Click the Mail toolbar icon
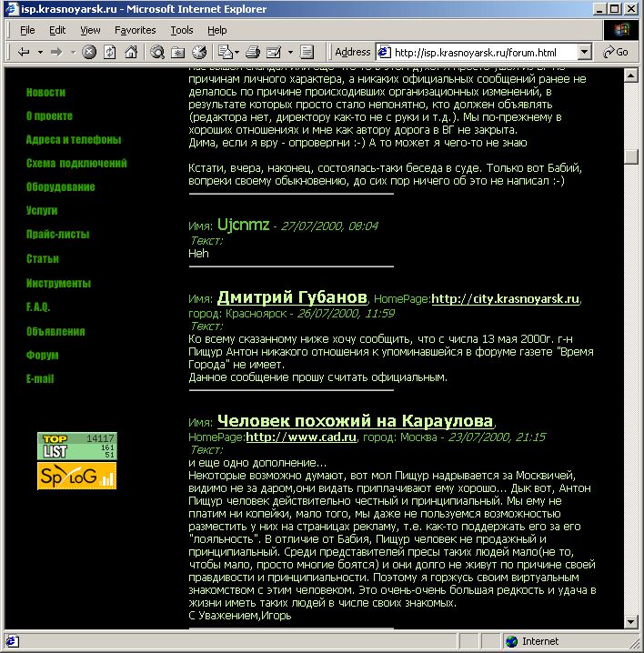 tap(226, 52)
